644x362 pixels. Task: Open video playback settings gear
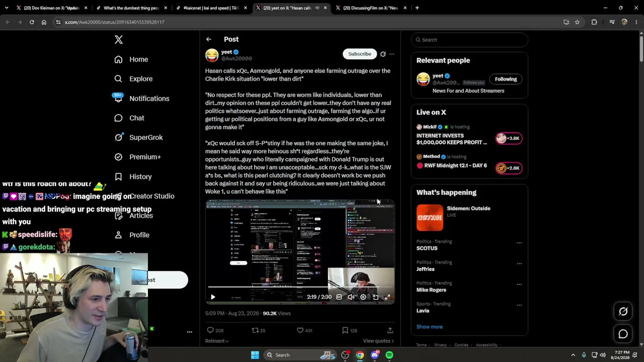[x=363, y=297]
